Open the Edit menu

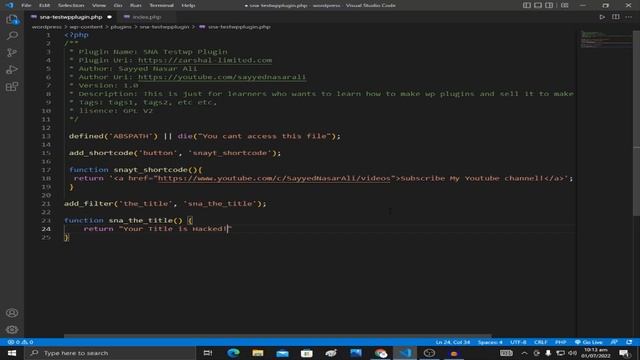click(x=44, y=5)
